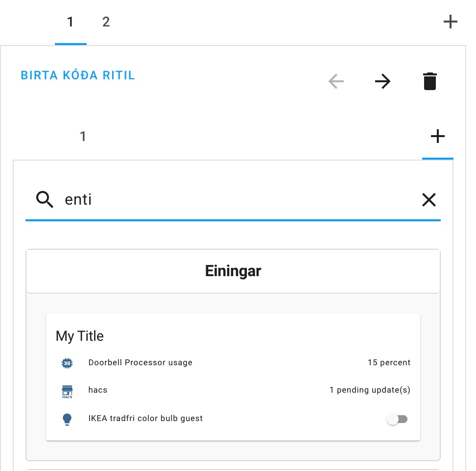Click the magnifier search icon

pos(45,200)
